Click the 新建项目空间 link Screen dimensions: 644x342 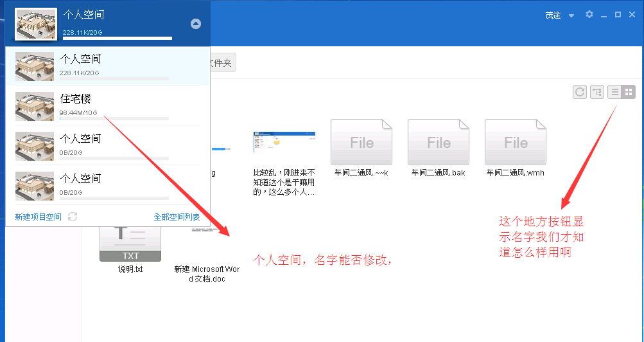point(38,217)
